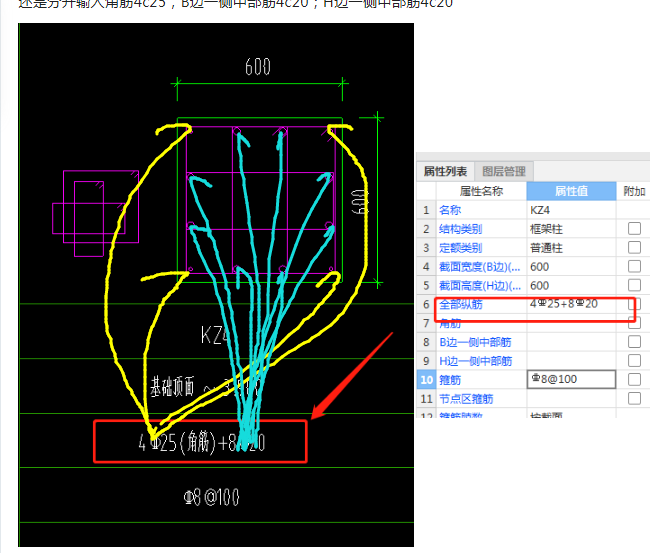Viewport: 650px width, 553px height.
Task: Tick the 附加 checkbox for 全部纵筋
Action: (634, 304)
